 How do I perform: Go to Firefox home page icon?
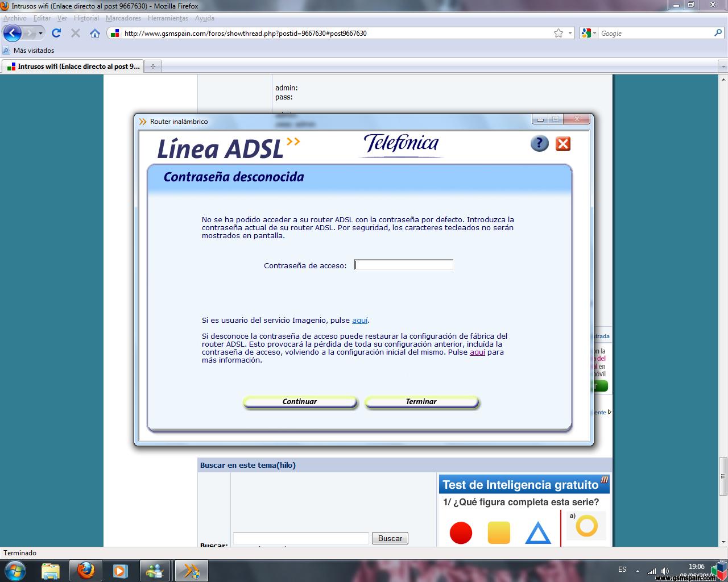click(95, 33)
